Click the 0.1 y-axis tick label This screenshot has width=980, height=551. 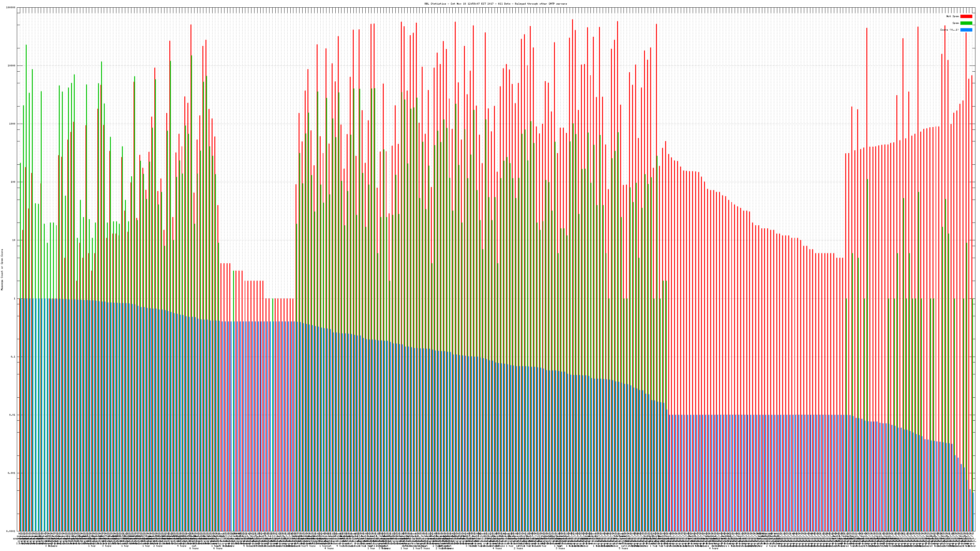13,357
